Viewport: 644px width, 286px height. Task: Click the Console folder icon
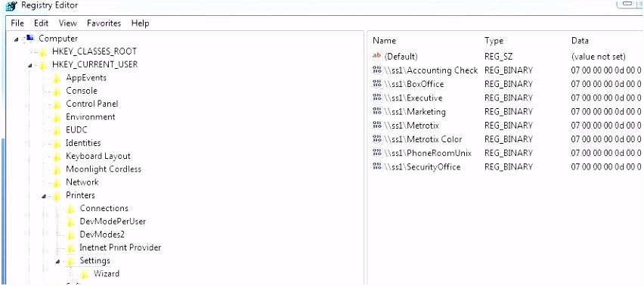tap(57, 92)
